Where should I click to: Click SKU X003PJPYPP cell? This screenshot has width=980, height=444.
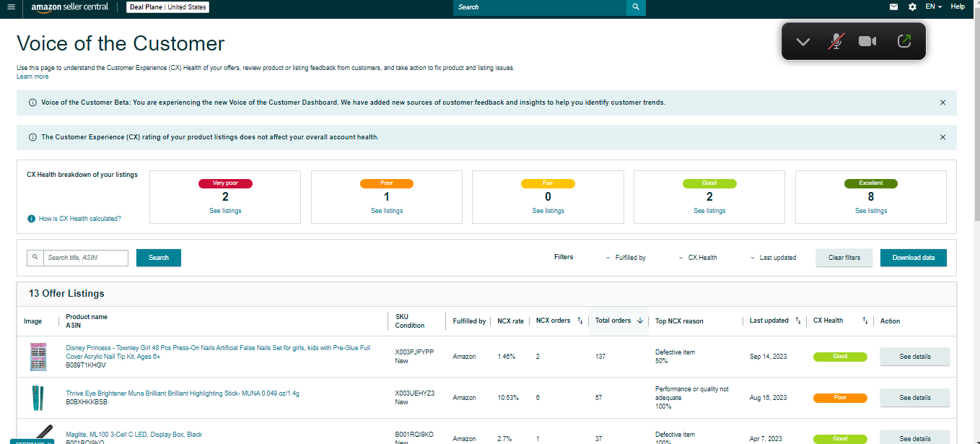pos(414,352)
